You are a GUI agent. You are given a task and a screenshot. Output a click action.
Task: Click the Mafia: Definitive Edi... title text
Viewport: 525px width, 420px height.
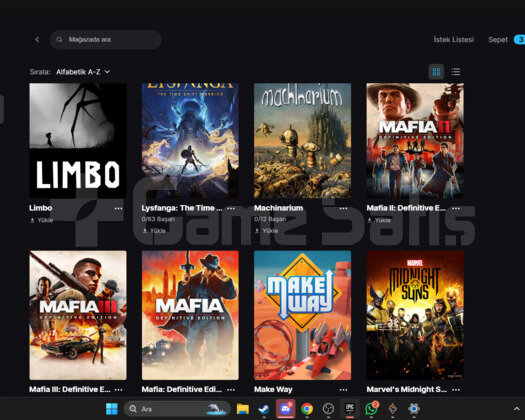tap(182, 389)
